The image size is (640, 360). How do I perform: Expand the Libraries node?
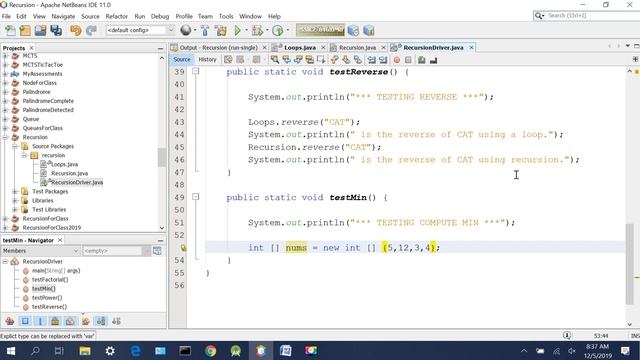15,201
